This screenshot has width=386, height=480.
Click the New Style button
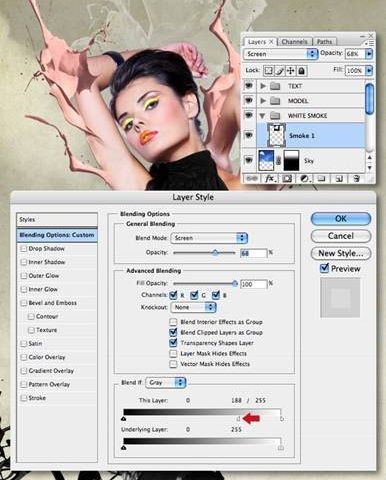[341, 253]
